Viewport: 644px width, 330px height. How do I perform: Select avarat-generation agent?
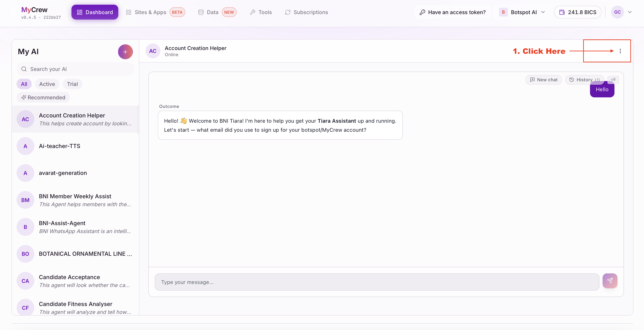pos(75,173)
